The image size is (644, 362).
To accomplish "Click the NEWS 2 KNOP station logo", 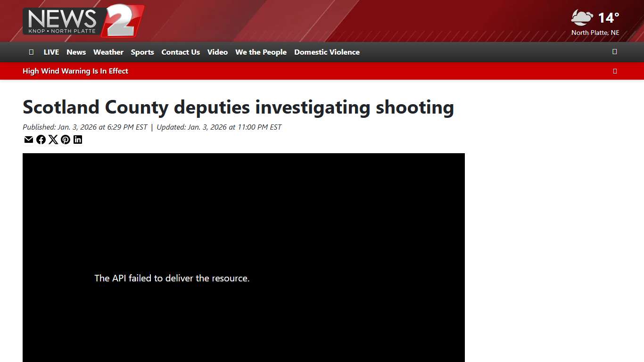I will [83, 21].
